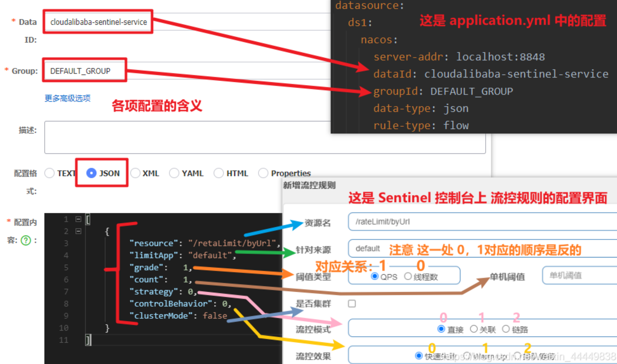Select the 快速失败 flow effect radio
617x364 pixels.
tap(419, 356)
